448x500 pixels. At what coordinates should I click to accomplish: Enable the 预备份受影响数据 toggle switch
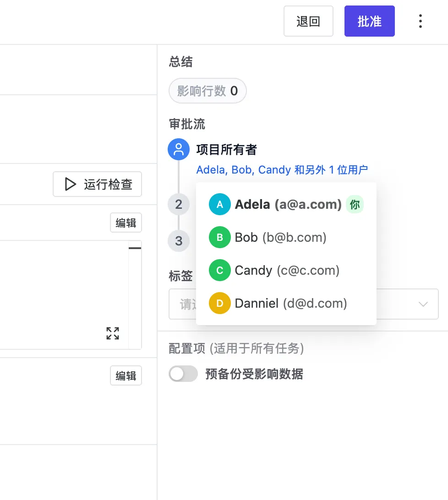183,374
